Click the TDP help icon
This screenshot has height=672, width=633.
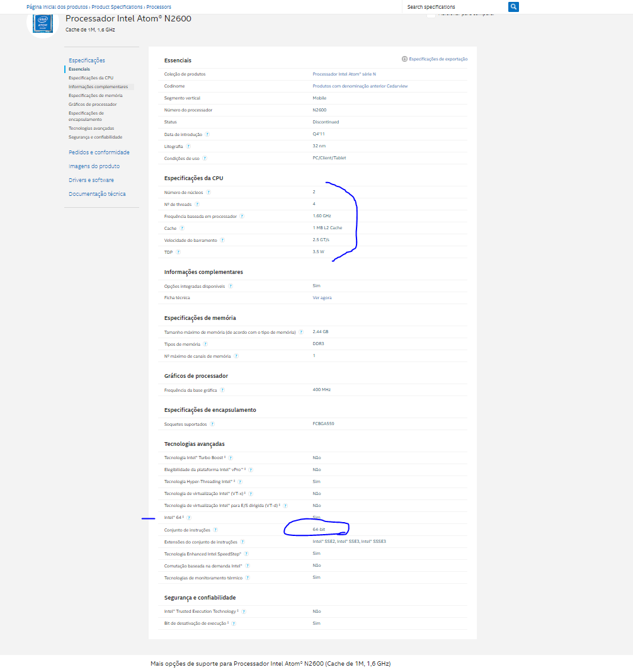click(x=178, y=253)
